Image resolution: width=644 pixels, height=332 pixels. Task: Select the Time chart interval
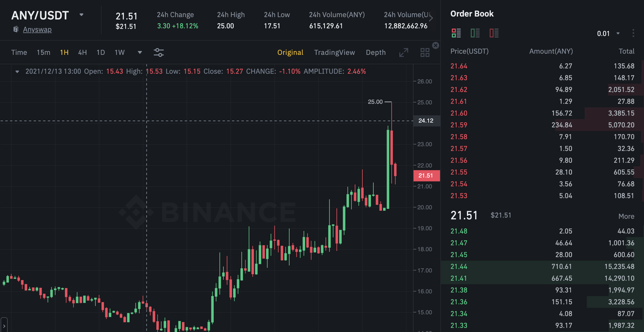[19, 52]
